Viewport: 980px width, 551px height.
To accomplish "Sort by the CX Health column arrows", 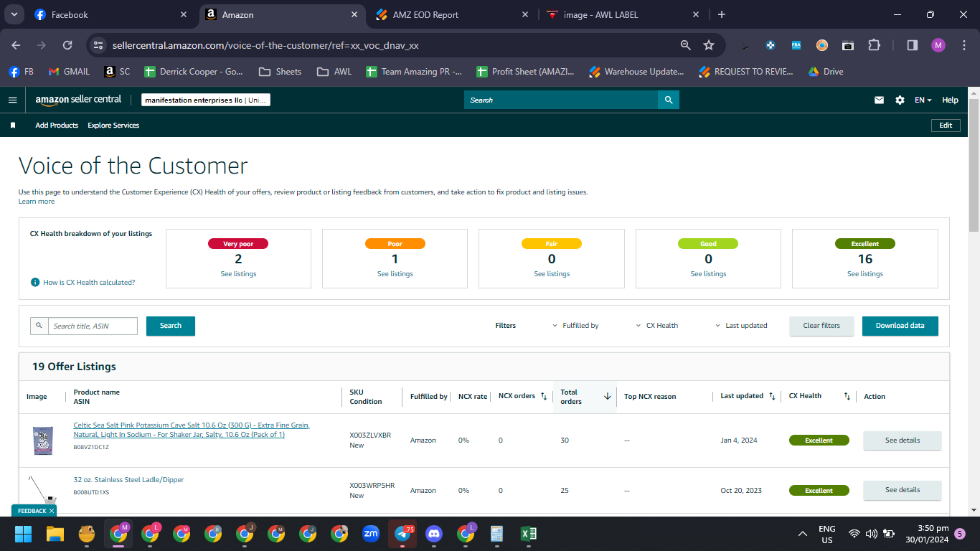I will click(847, 396).
